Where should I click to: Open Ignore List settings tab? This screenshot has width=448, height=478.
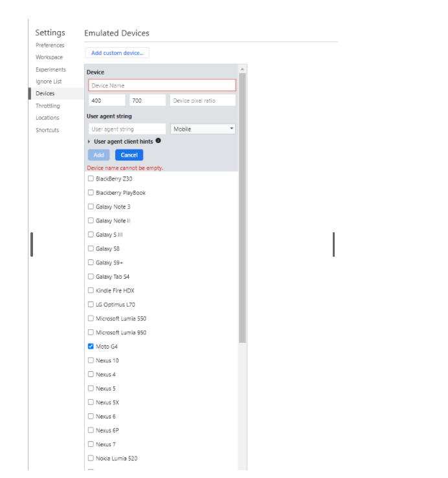(49, 81)
